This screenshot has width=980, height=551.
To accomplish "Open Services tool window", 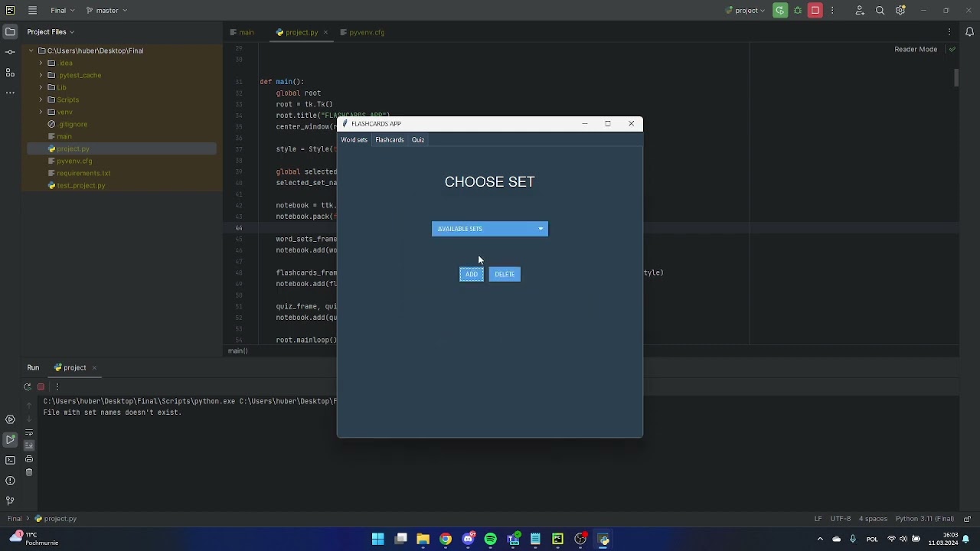I will coord(10,419).
